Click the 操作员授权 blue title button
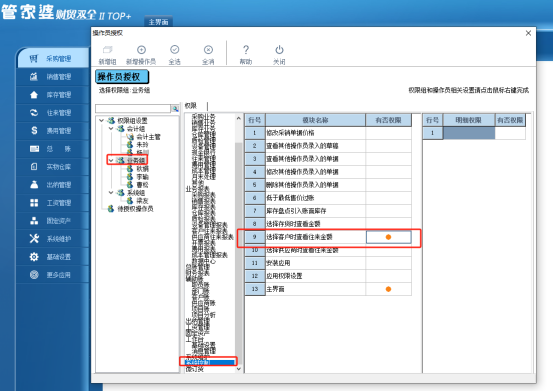The image size is (554, 392). pyautogui.click(x=122, y=77)
